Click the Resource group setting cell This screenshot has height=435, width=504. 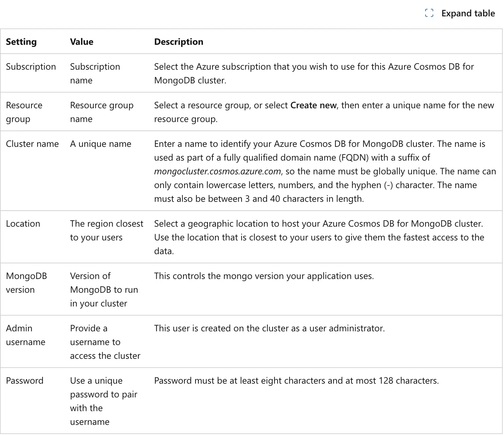pos(24,112)
